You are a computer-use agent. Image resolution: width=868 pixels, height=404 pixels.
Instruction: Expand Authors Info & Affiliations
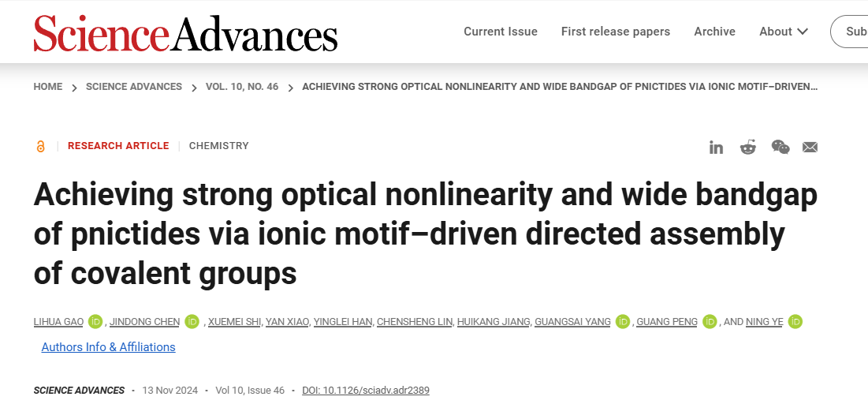click(x=108, y=347)
